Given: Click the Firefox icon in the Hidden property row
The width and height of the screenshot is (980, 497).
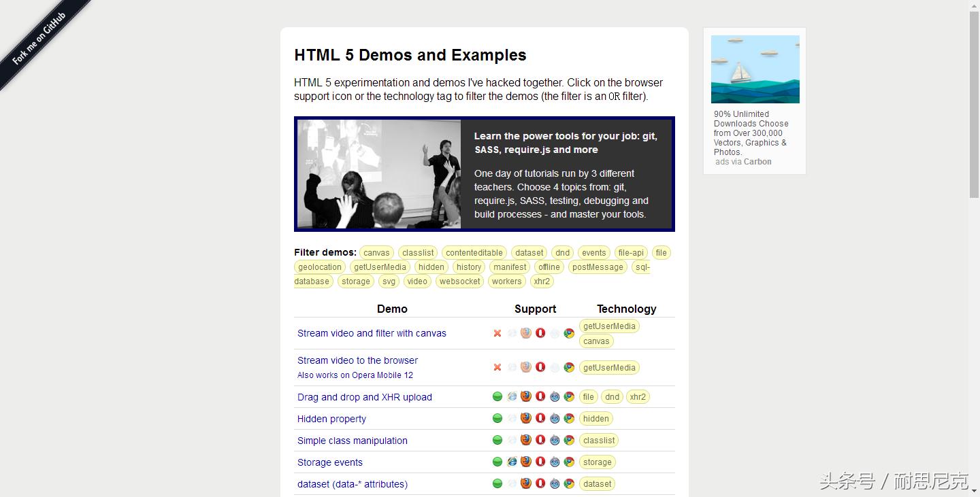Looking at the screenshot, I should coord(526,418).
